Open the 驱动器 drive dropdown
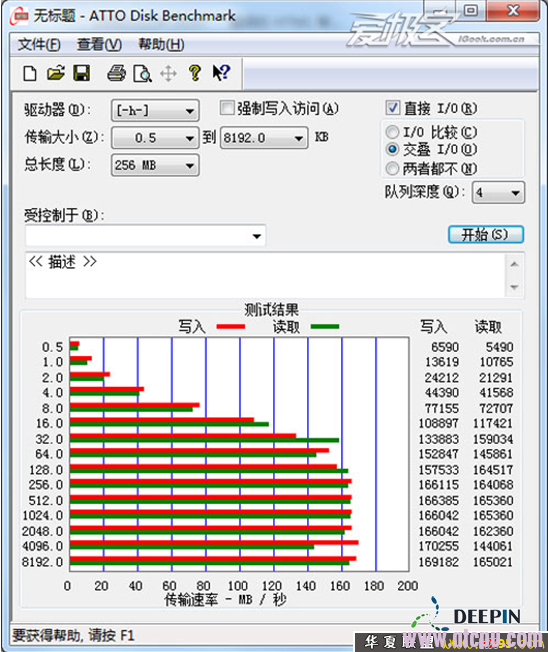 (x=155, y=111)
